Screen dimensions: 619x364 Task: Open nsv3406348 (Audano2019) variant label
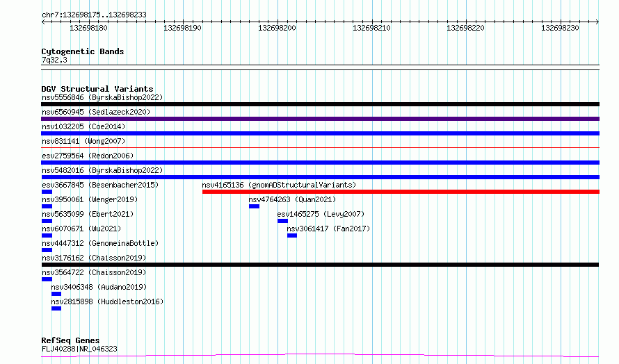tap(99, 287)
